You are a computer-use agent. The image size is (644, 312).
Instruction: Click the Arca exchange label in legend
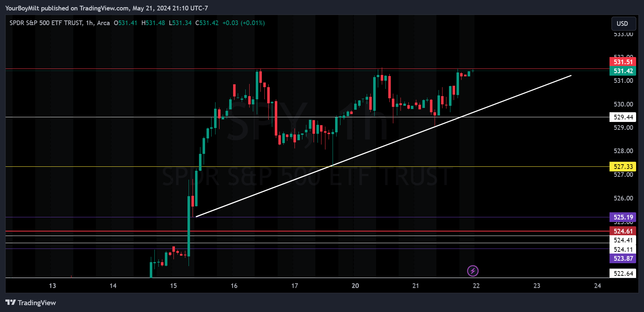(103, 23)
